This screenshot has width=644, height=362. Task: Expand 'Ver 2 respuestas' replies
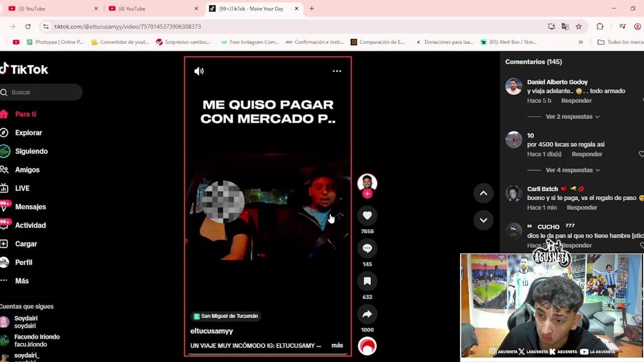[573, 117]
